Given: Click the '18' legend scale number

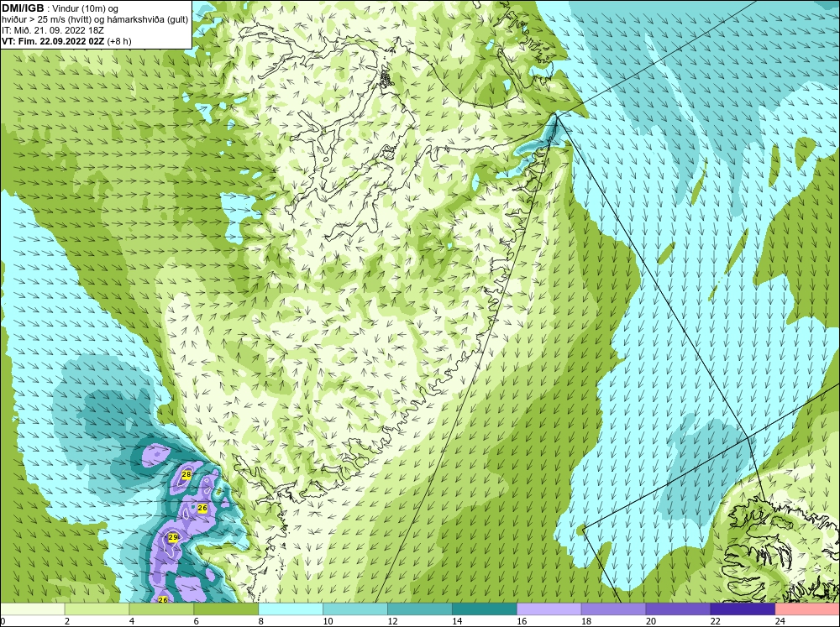Looking at the screenshot, I should click(x=586, y=621).
